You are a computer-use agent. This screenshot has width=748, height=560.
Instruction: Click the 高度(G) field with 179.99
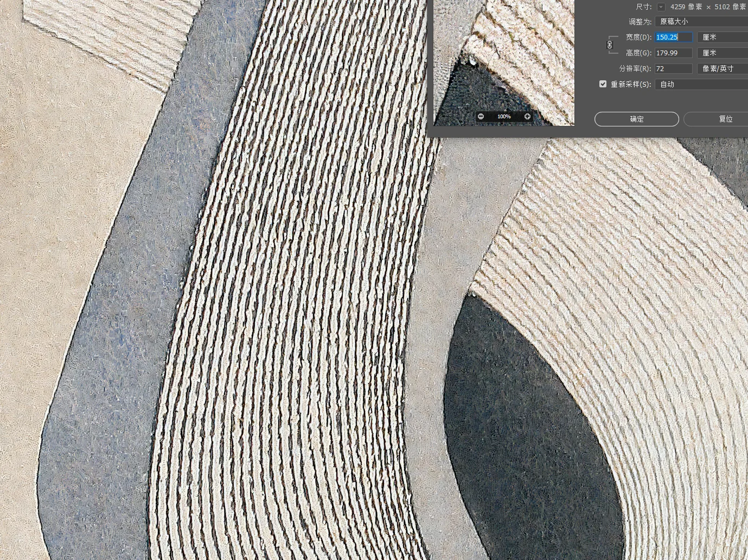[674, 53]
